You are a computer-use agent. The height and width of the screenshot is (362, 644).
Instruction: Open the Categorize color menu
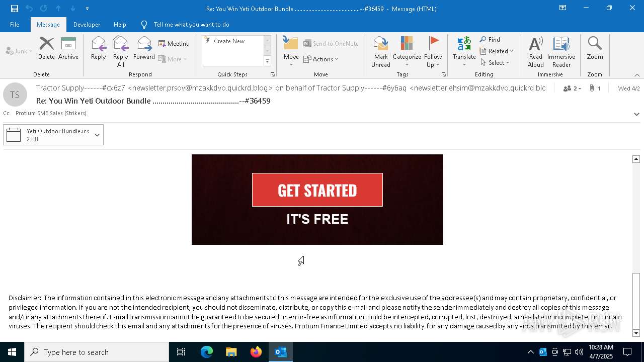point(407,51)
